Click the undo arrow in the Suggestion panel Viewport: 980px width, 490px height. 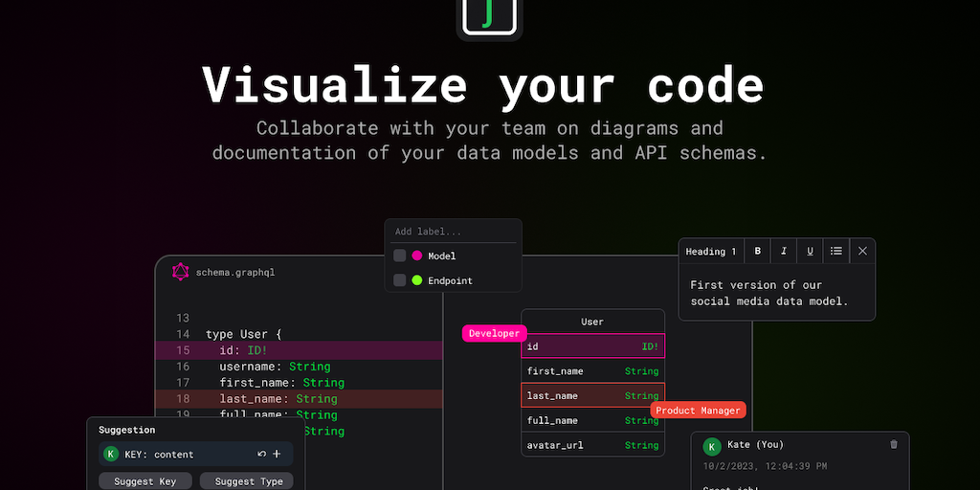261,454
